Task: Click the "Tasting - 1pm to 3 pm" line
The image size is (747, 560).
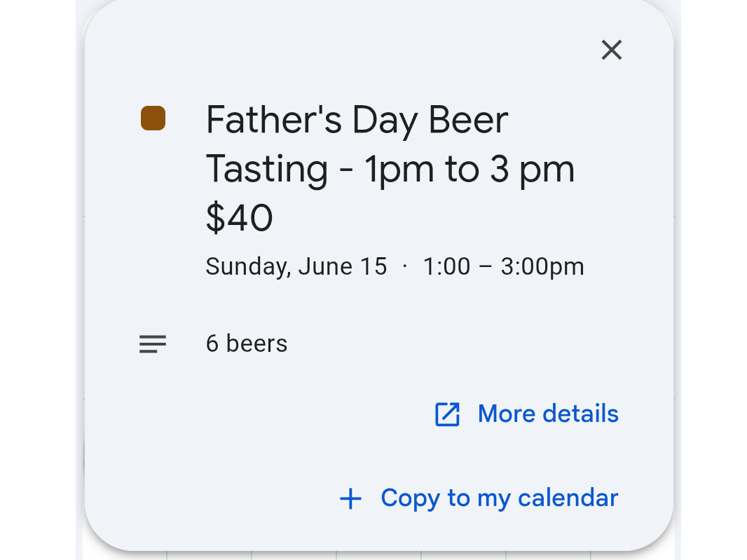Action: [x=390, y=169]
